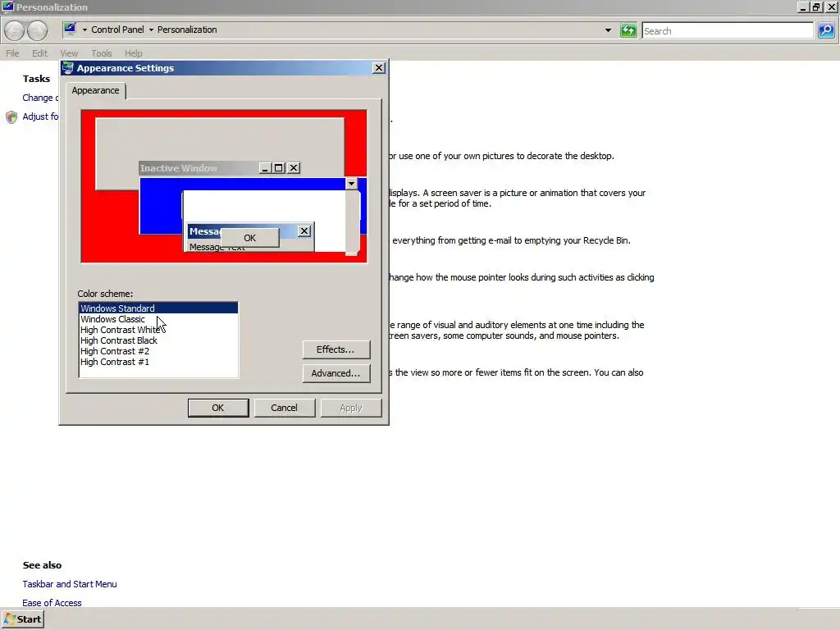
Task: Click the Search magnifier button
Action: coord(825,30)
